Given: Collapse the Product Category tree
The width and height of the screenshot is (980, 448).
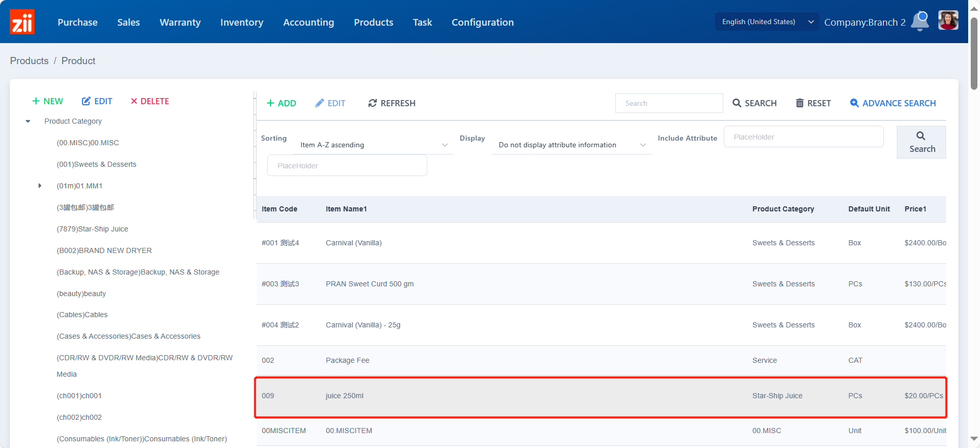Looking at the screenshot, I should click(x=28, y=121).
